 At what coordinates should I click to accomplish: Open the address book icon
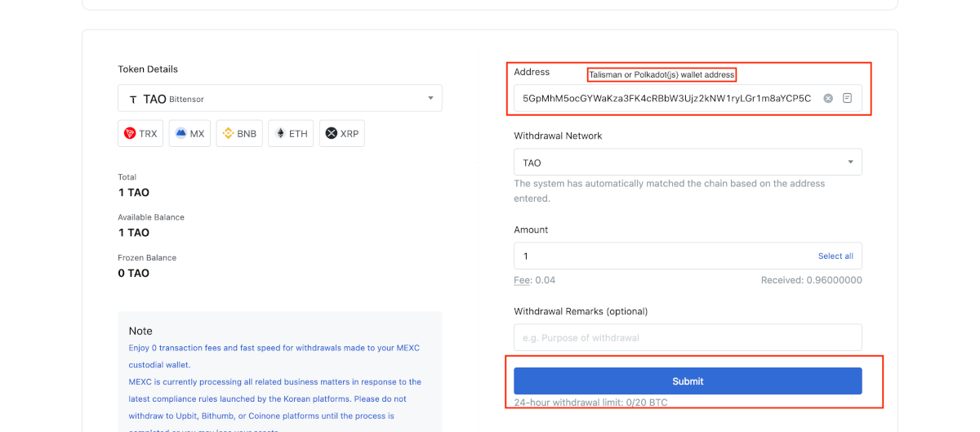click(x=848, y=98)
